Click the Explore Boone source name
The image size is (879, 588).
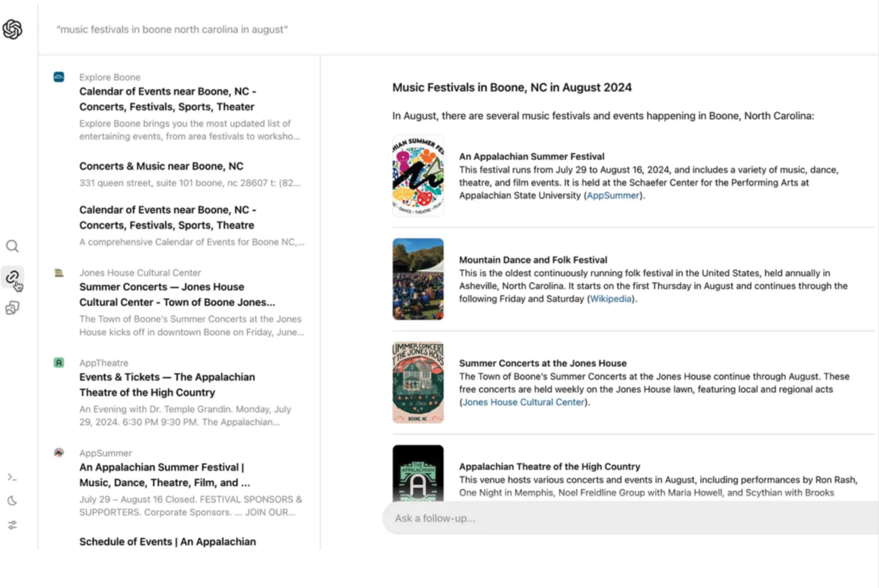(110, 77)
